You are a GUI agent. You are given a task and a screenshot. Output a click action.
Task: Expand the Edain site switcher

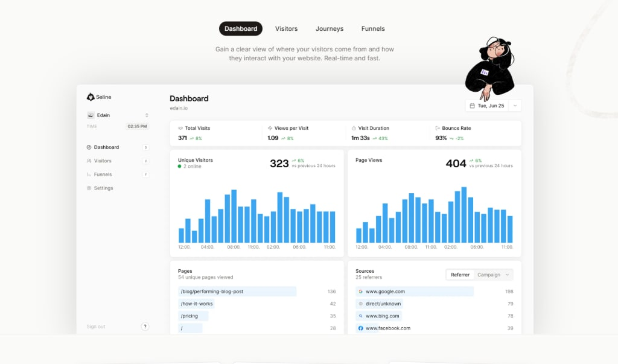[x=147, y=115]
